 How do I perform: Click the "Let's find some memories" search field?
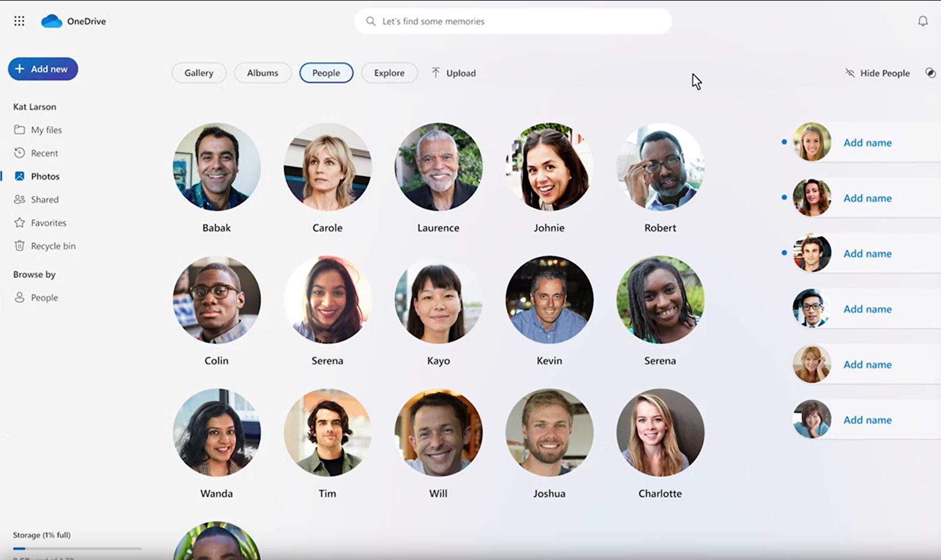[513, 22]
